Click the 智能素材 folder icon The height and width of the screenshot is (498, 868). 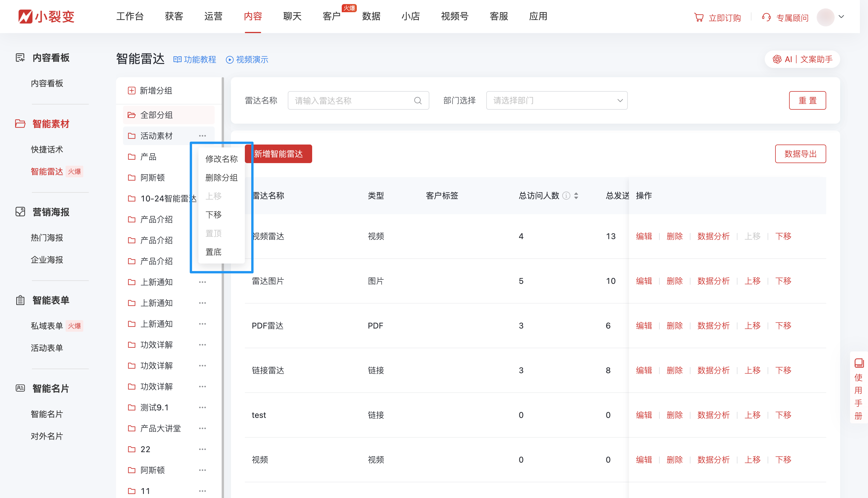[x=20, y=123]
